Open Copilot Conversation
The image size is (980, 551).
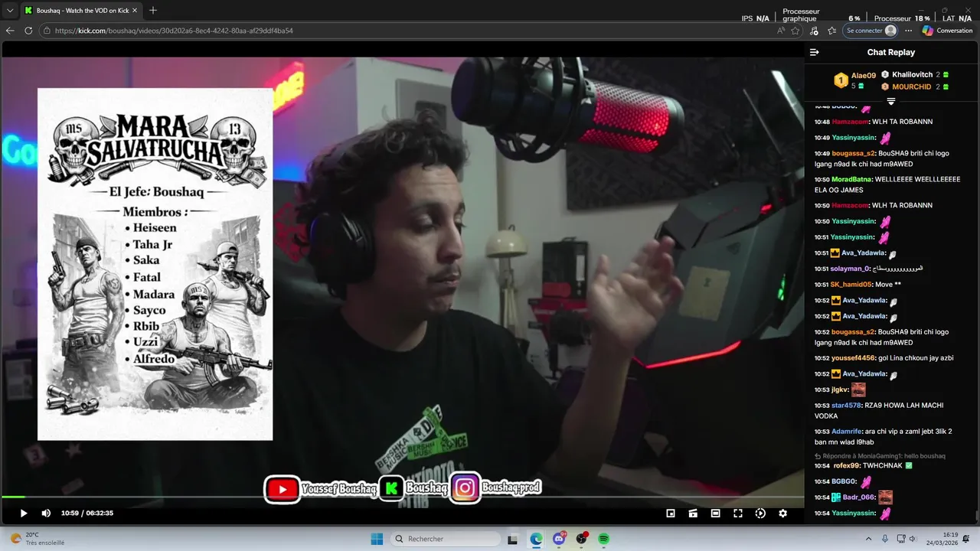coord(947,31)
